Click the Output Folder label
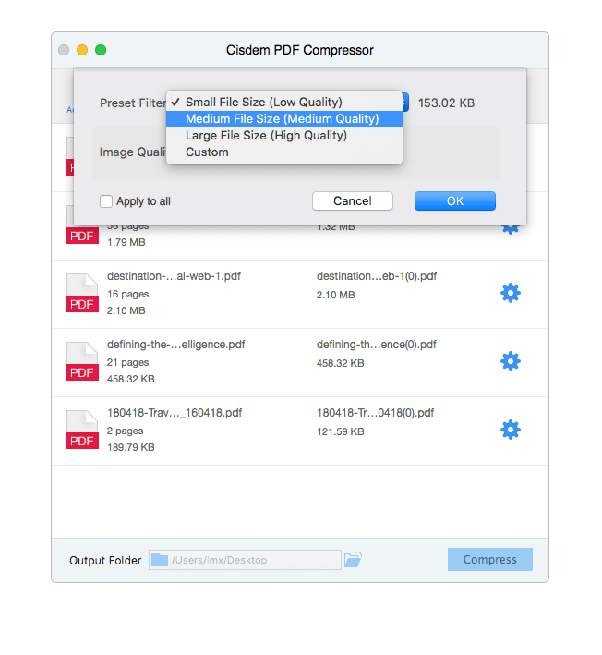Image resolution: width=602 pixels, height=655 pixels. (x=105, y=560)
